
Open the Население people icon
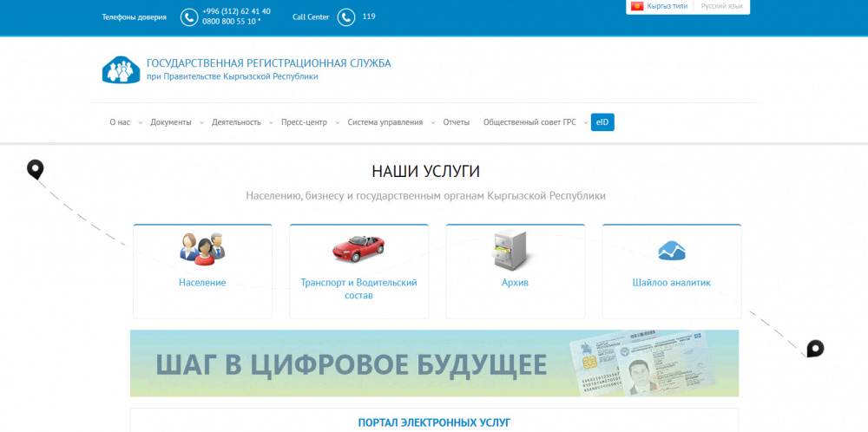click(202, 249)
